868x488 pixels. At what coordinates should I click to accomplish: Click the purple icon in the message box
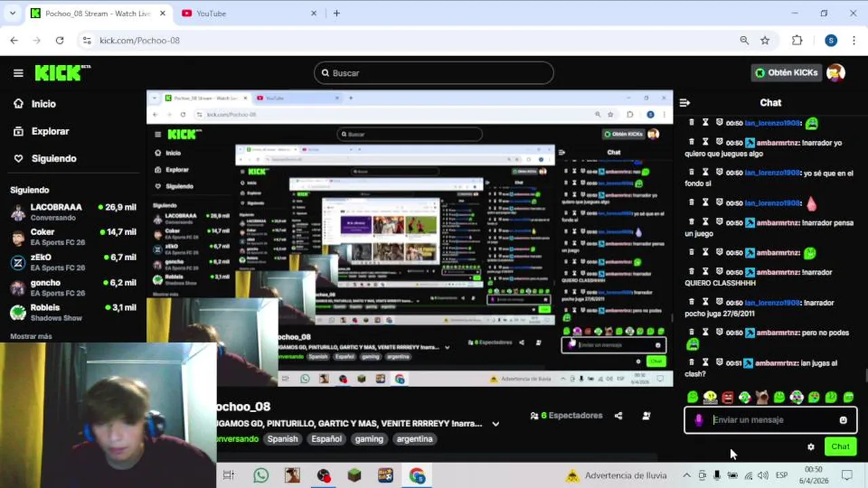pyautogui.click(x=698, y=420)
